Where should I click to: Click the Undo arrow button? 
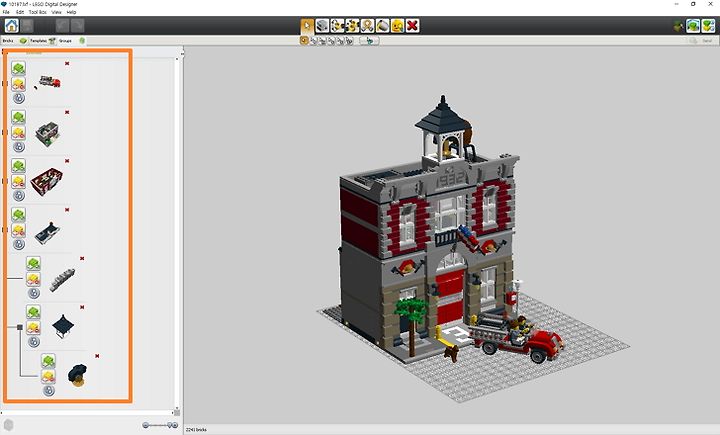coord(62,26)
